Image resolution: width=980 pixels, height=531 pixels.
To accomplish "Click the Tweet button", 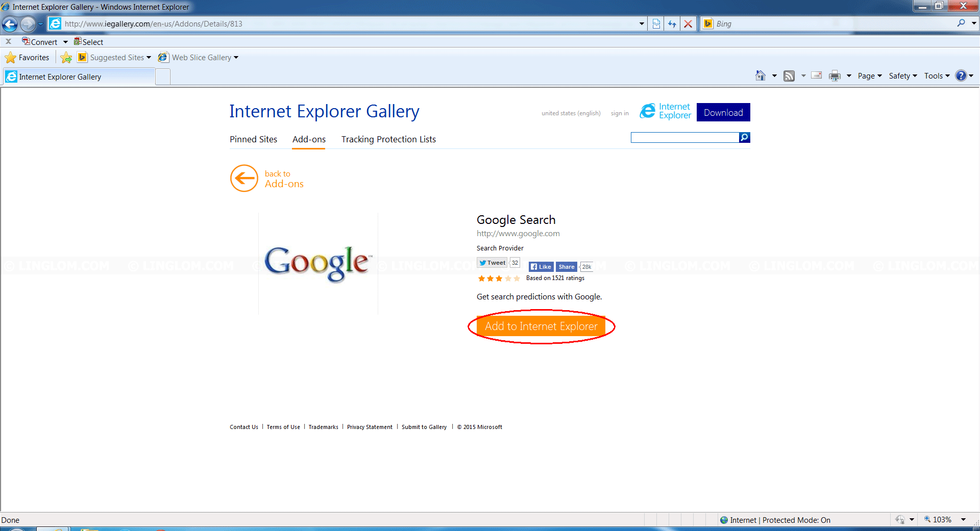I will pos(492,263).
